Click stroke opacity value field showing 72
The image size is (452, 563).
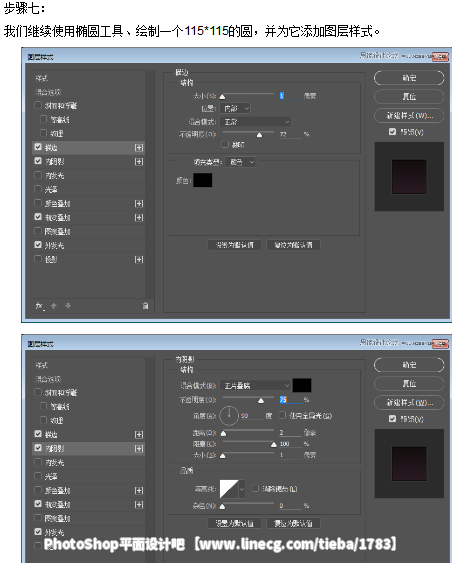[x=290, y=134]
